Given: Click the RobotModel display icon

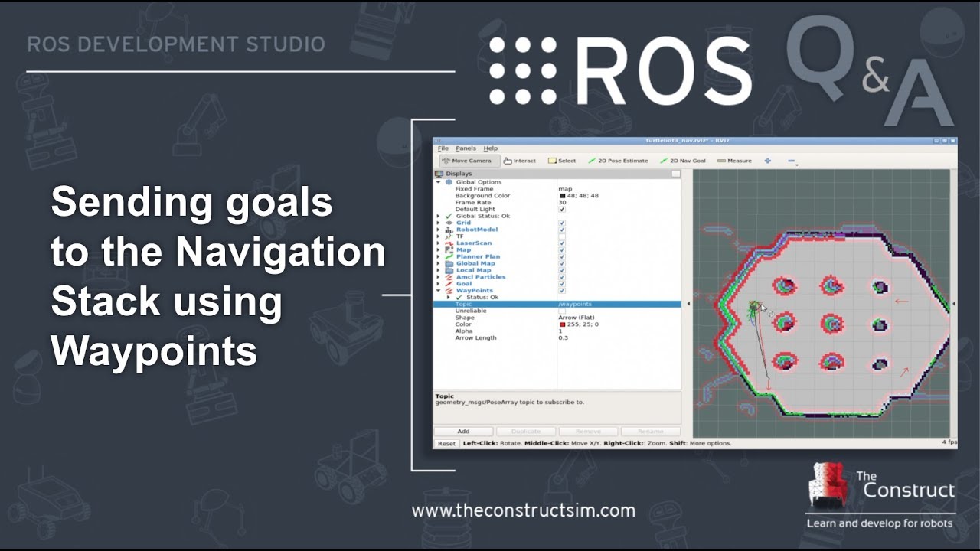Looking at the screenshot, I should pyautogui.click(x=449, y=230).
